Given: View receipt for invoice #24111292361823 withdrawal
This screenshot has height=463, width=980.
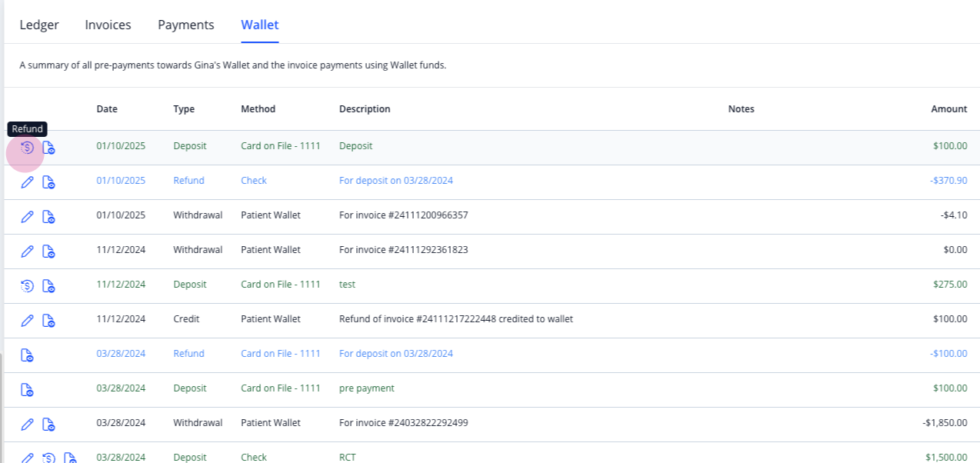Looking at the screenshot, I should [48, 251].
